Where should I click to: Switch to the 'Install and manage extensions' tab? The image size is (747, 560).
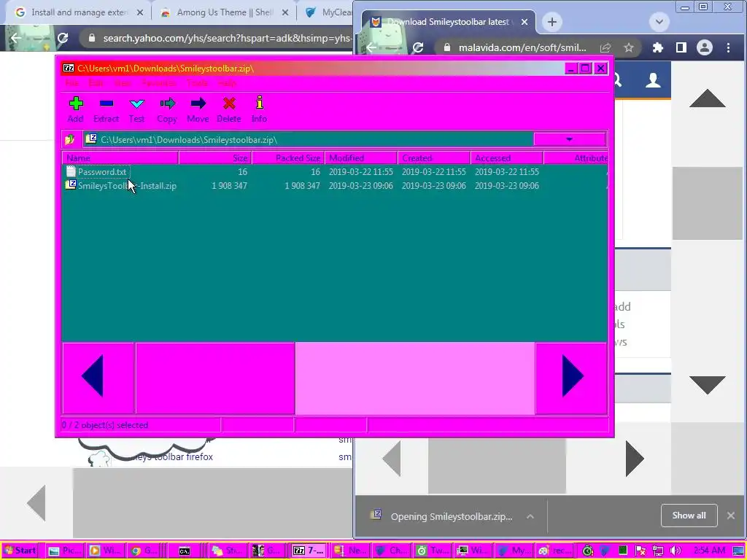pos(79,12)
